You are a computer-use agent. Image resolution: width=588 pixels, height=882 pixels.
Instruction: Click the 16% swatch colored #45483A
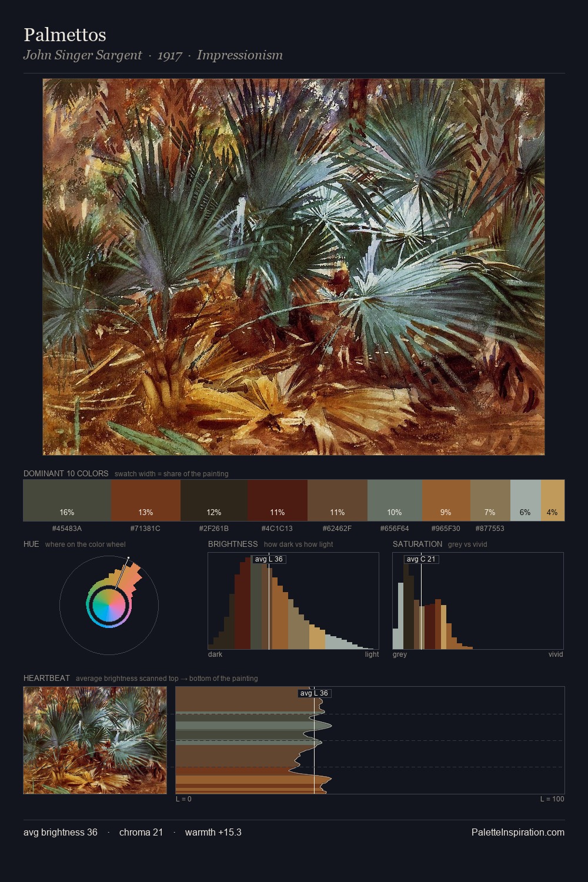[67, 500]
